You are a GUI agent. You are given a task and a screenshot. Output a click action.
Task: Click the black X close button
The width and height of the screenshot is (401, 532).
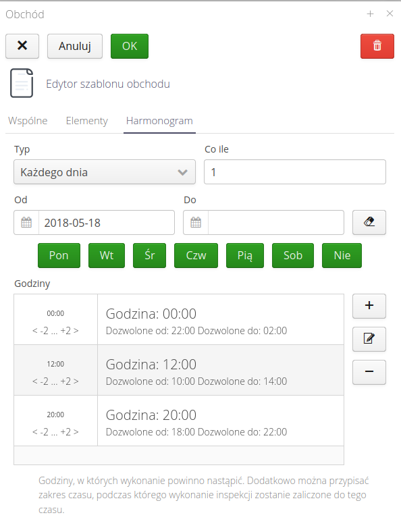22,46
